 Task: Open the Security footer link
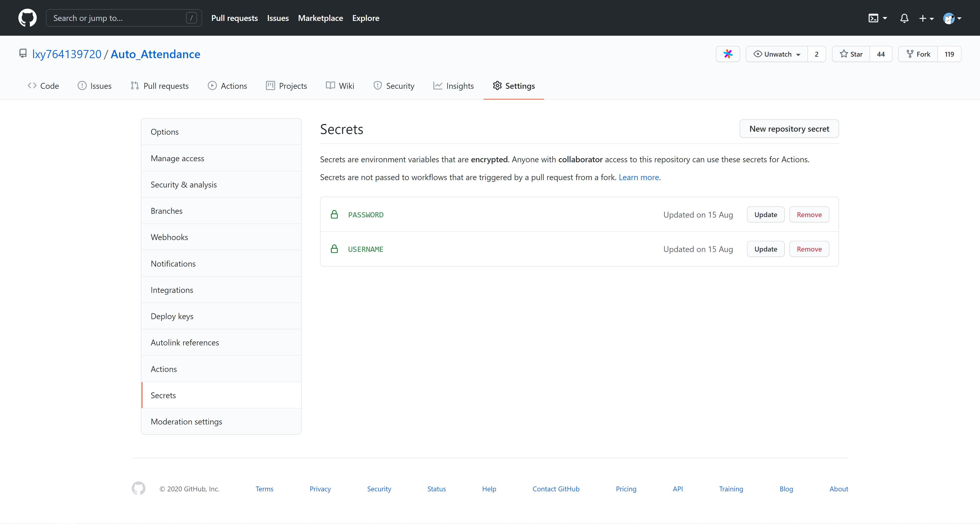point(379,489)
